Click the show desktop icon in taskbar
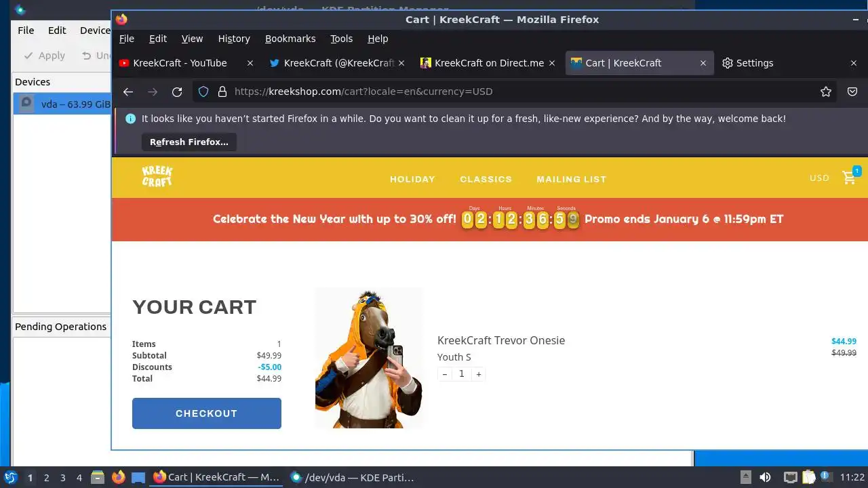This screenshot has height=488, width=868. [x=139, y=477]
